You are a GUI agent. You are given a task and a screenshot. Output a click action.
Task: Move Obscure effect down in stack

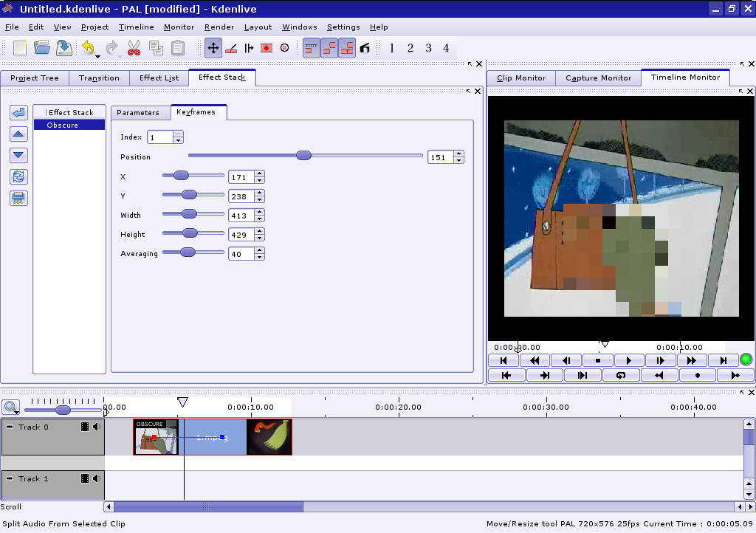pyautogui.click(x=18, y=155)
